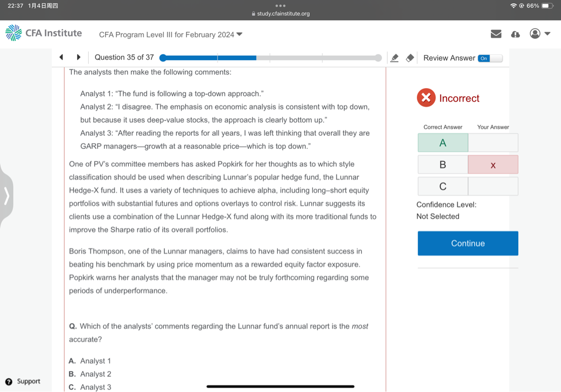Choose option A. Analyst 1

(x=90, y=361)
